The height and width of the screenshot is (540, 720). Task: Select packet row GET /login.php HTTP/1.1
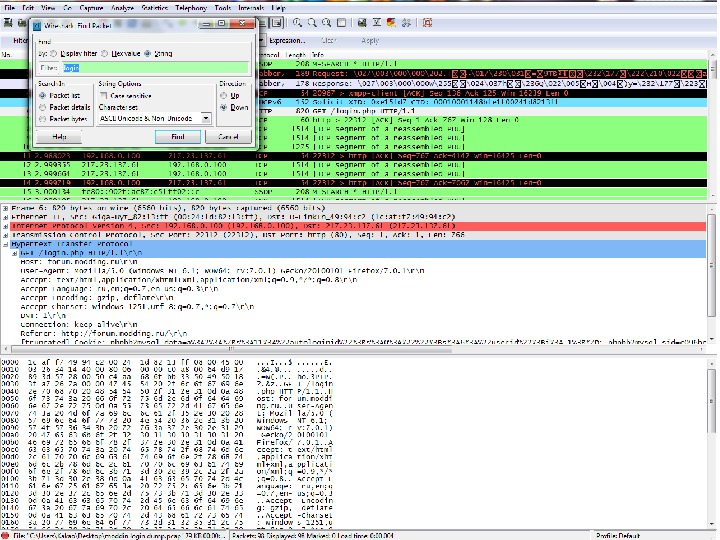(354, 111)
